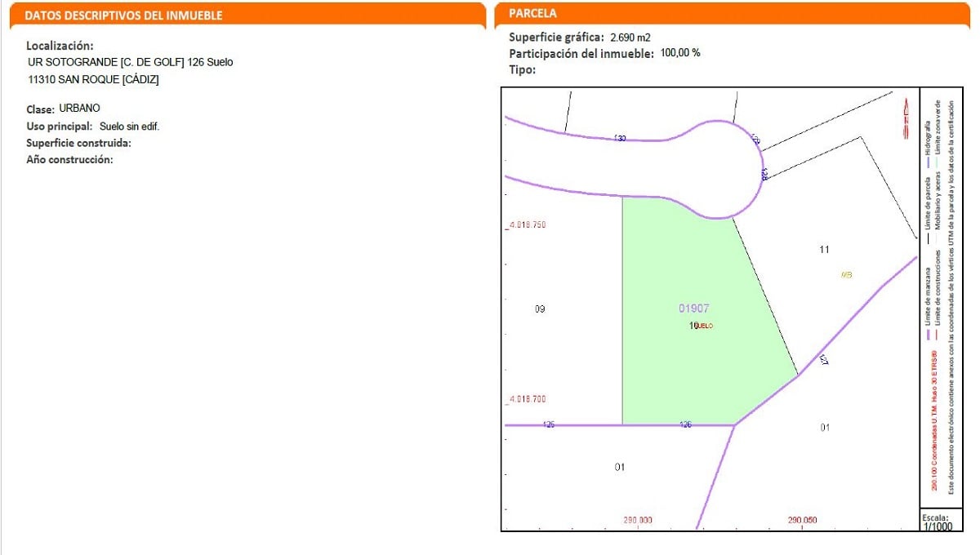Click the "Uso principal:" label
The width and height of the screenshot is (980, 555).
pos(60,127)
